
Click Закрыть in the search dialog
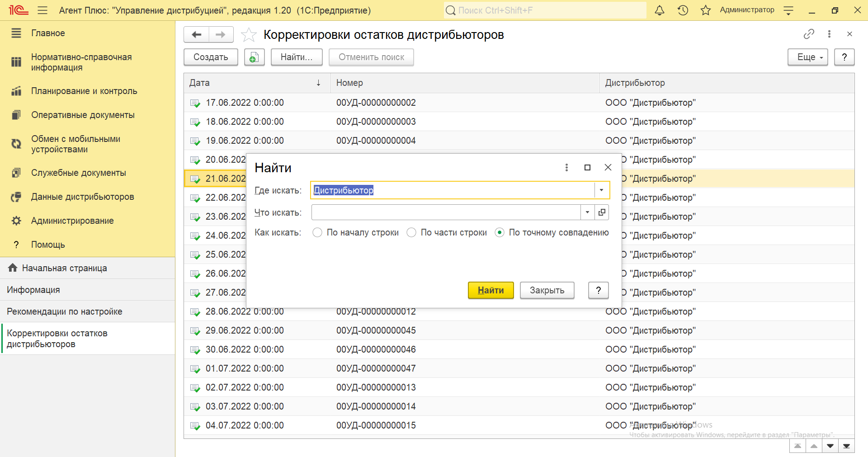[x=547, y=290]
